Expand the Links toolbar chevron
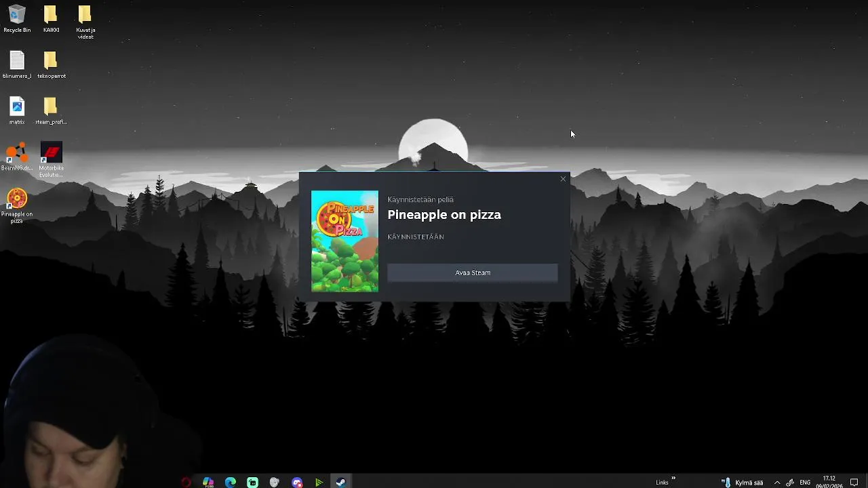 tap(673, 479)
